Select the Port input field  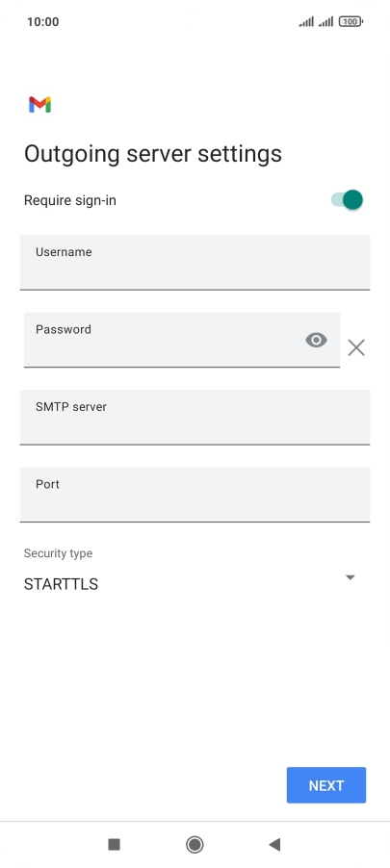(195, 495)
